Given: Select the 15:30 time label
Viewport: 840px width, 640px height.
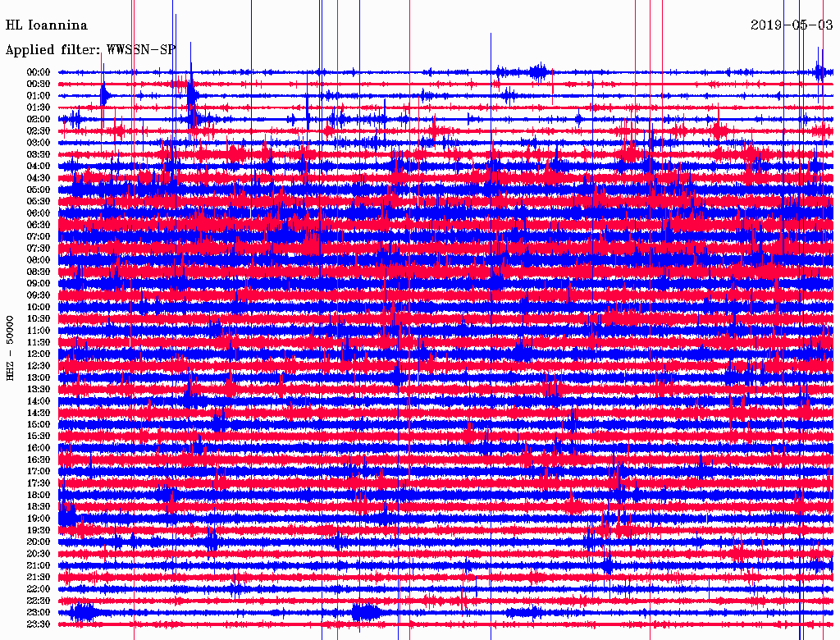Looking at the screenshot, I should click(39, 437).
